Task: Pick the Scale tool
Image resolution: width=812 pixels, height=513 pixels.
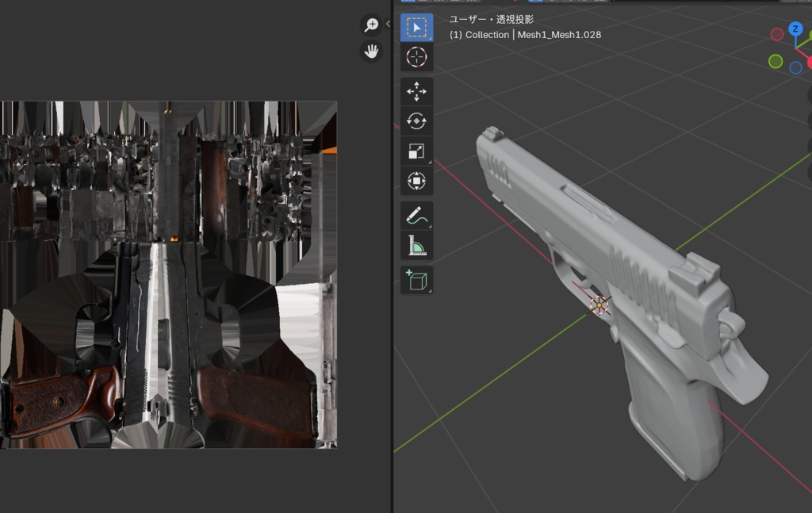Action: point(416,151)
